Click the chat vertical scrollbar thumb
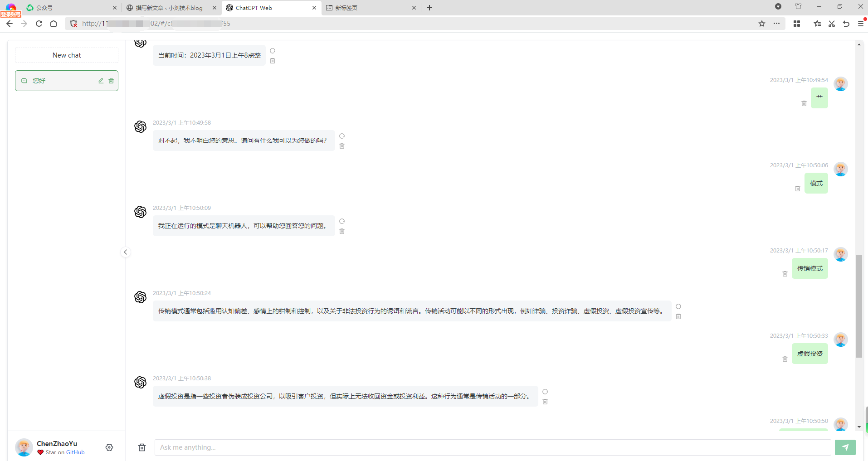This screenshot has width=868, height=461. [859, 306]
